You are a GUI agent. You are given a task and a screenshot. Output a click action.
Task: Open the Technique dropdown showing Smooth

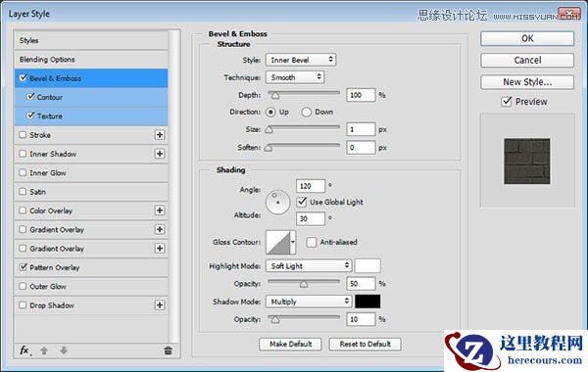[295, 77]
